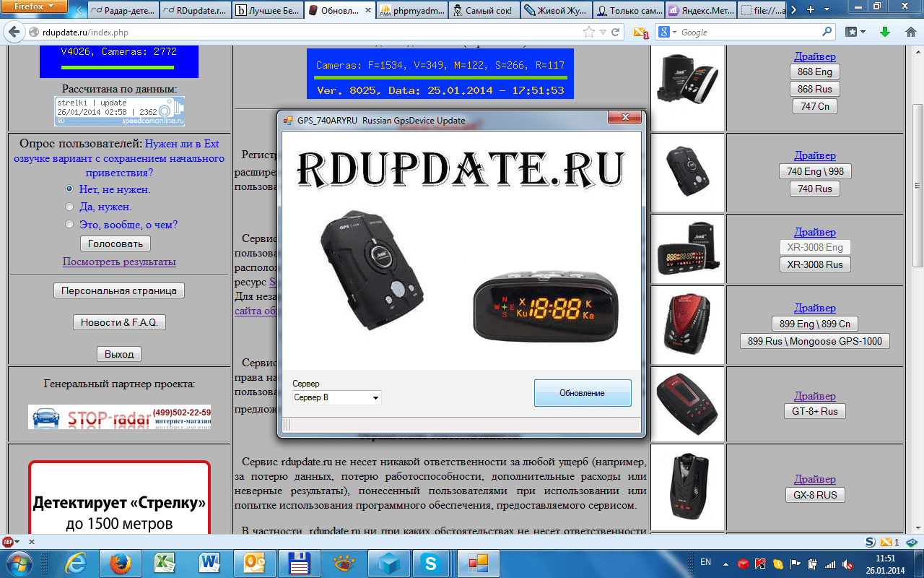This screenshot has height=578, width=924.
Task: Open the language indicator EN in taskbar
Action: (x=706, y=561)
